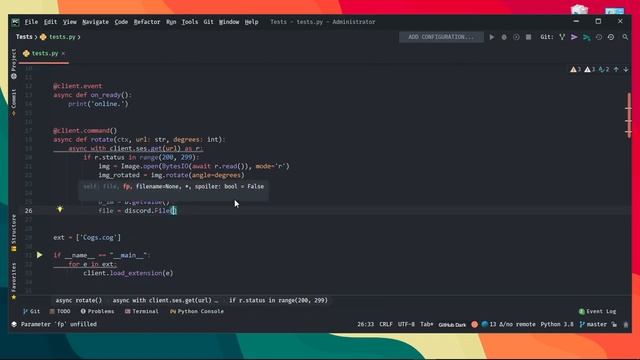Open the Code menu

pyautogui.click(x=121, y=22)
